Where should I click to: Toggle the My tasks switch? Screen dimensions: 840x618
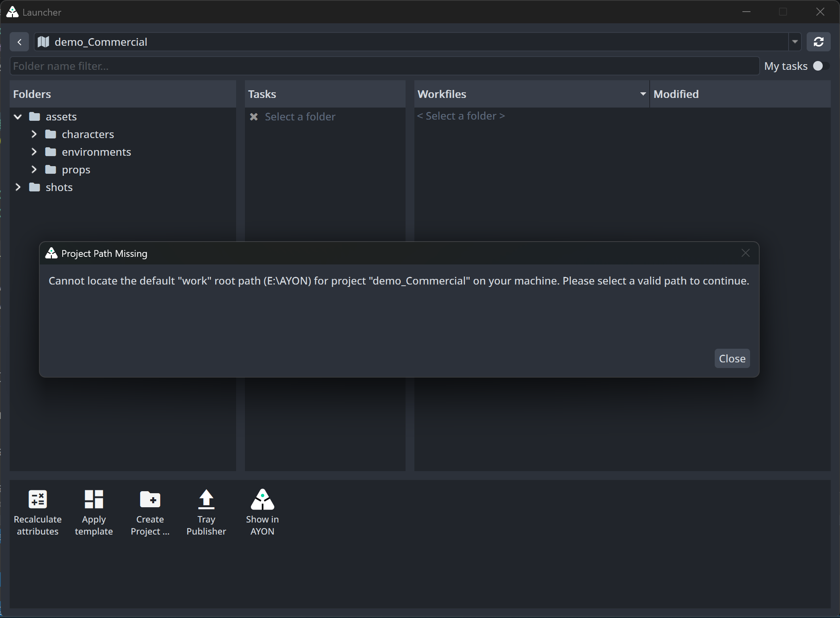820,66
